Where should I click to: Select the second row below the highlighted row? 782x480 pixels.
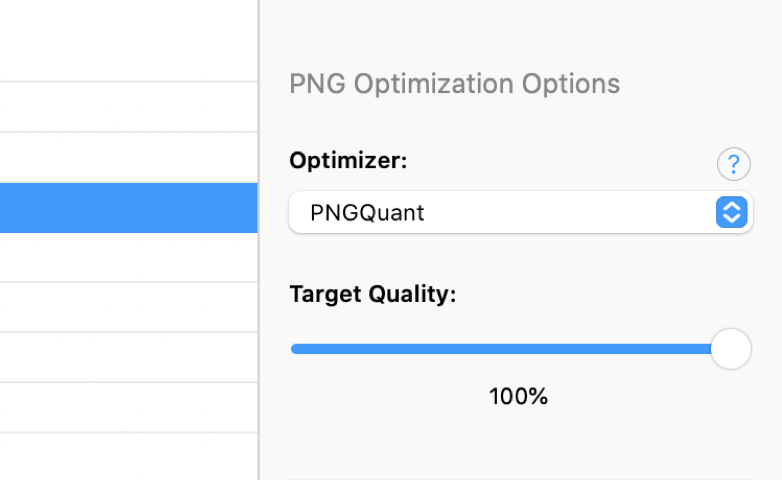pos(129,307)
